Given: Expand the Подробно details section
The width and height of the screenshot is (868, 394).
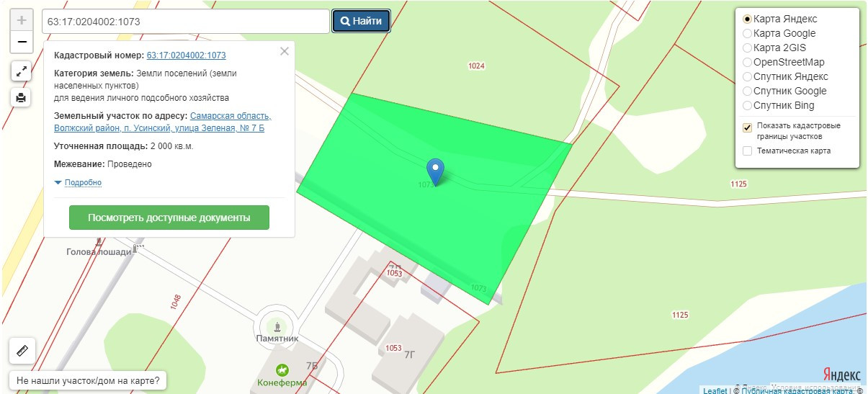Looking at the screenshot, I should 78,182.
